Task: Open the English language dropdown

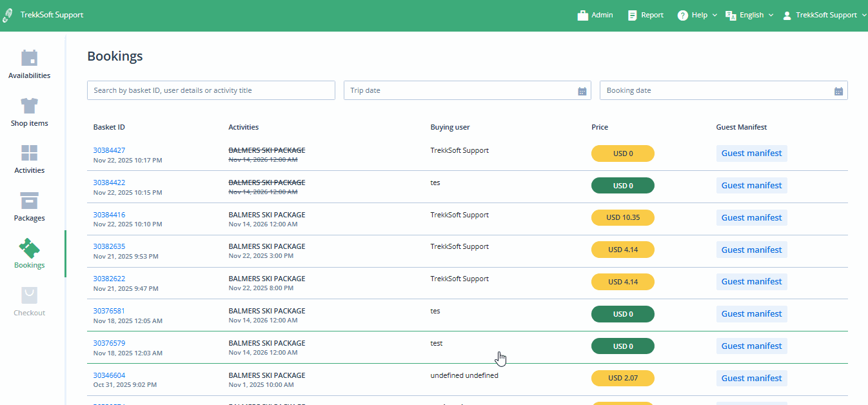Action: (749, 15)
